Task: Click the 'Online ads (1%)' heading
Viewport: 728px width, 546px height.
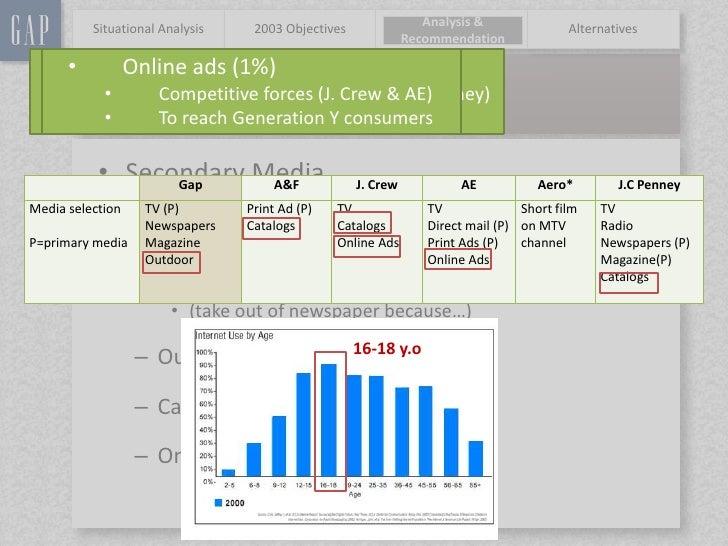Action: tap(199, 66)
